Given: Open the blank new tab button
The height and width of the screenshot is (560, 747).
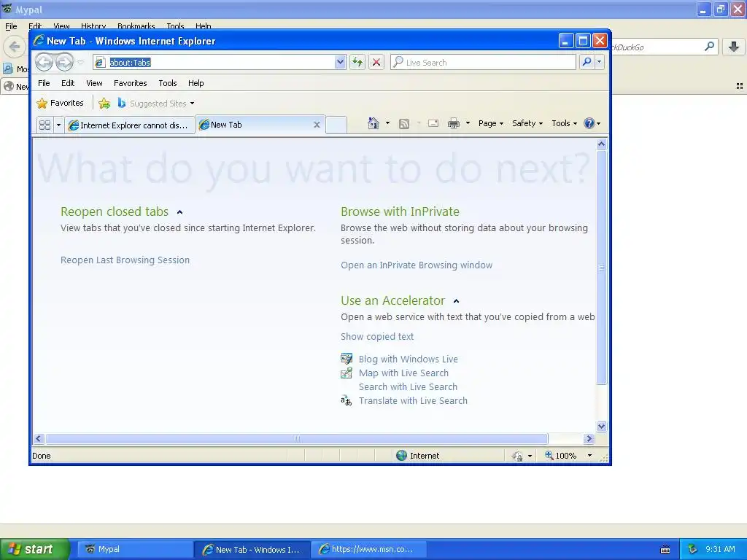Looking at the screenshot, I should pos(336,125).
